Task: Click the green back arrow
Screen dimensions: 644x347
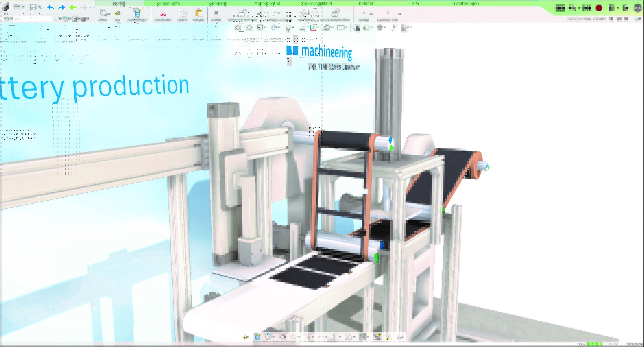Action: 73,7
